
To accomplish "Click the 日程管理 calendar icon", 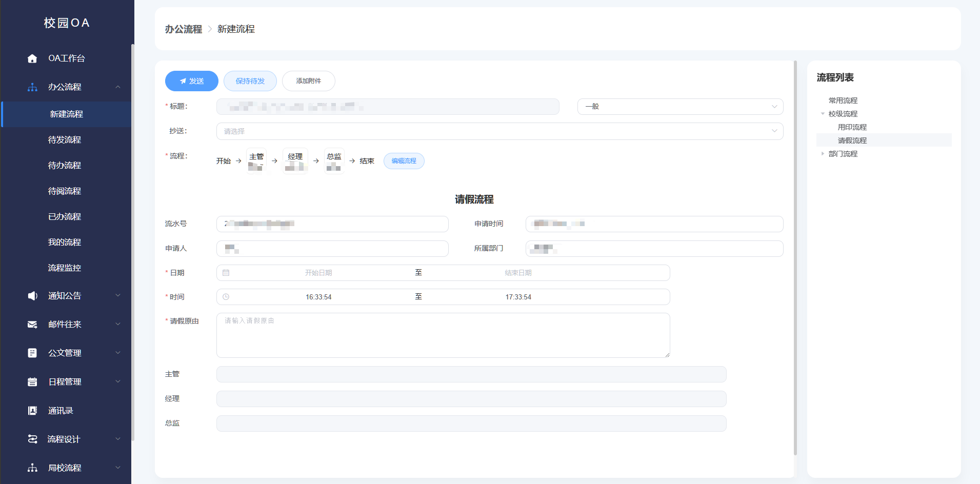I will pos(32,382).
